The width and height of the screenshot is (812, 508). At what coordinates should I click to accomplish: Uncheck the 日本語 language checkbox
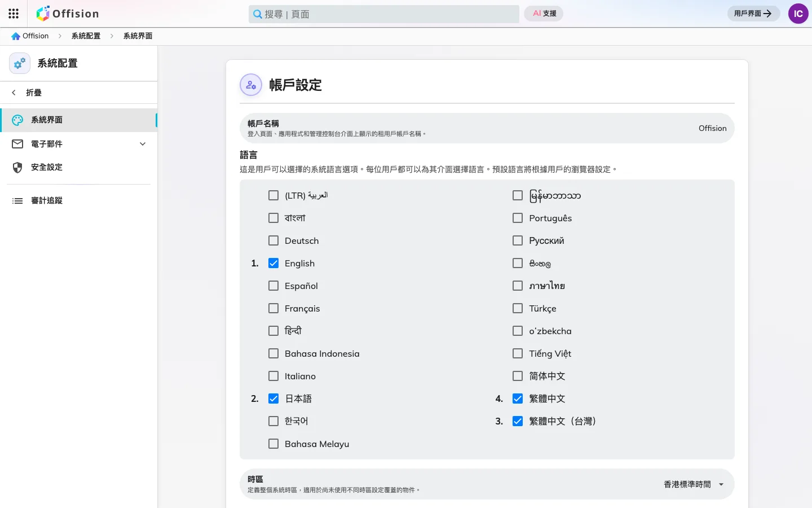(273, 398)
